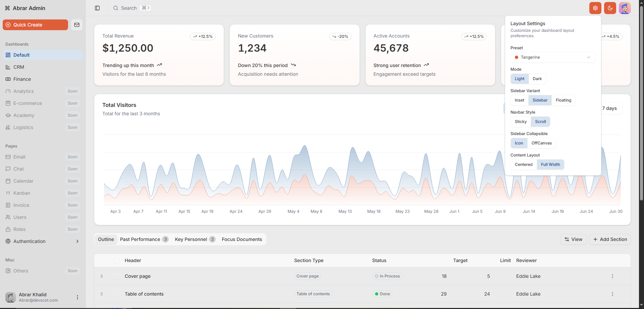The width and height of the screenshot is (644, 309).
Task: Switch to the Focus Documents tab
Action: click(x=242, y=239)
